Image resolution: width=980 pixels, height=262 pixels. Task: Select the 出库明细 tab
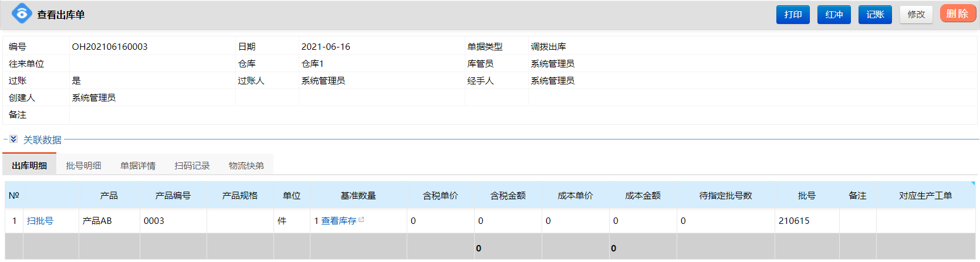(x=29, y=166)
